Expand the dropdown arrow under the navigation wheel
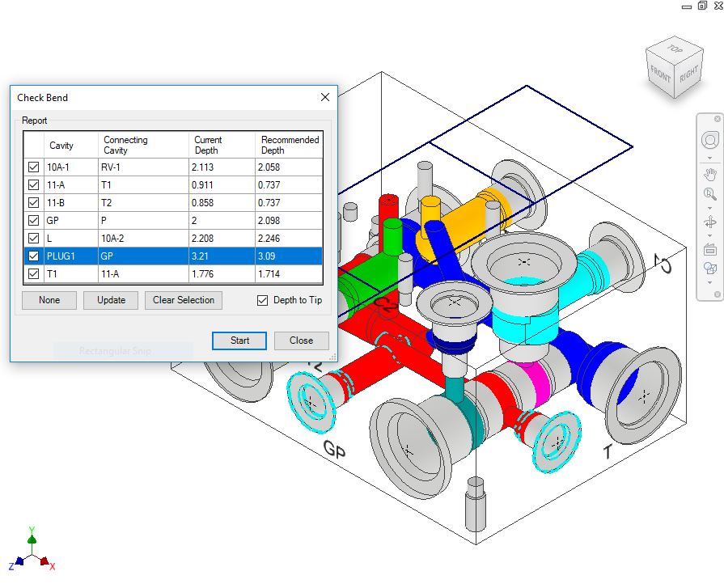 pyautogui.click(x=709, y=159)
